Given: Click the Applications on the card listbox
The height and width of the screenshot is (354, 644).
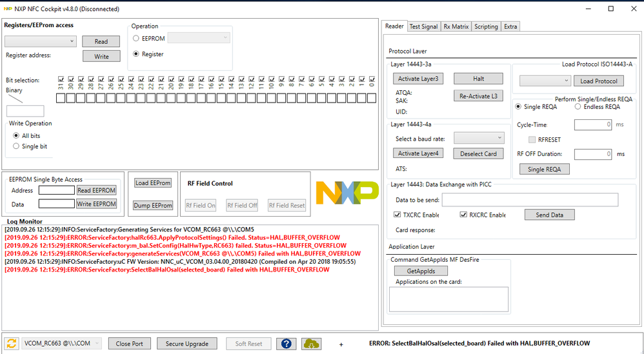Looking at the screenshot, I should tap(448, 299).
